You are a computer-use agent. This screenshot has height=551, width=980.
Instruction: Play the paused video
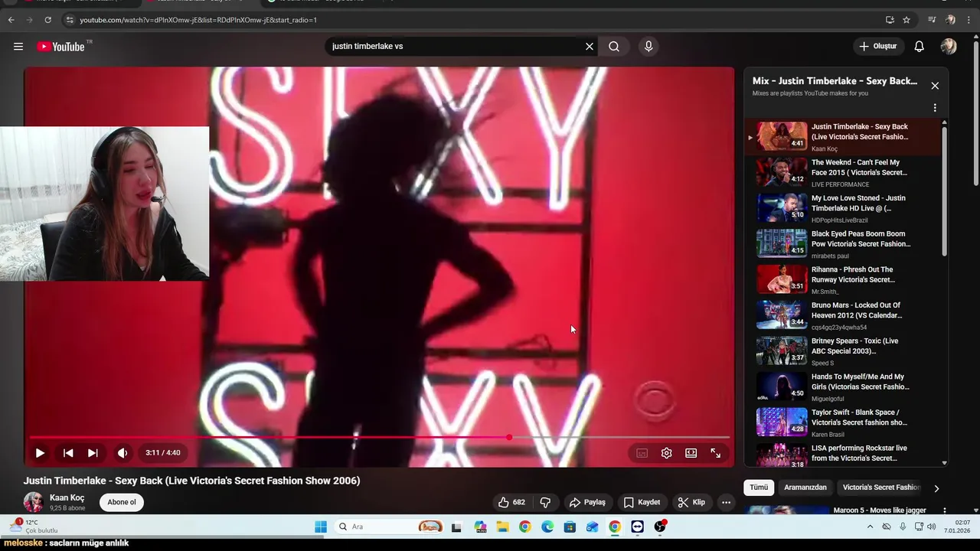click(x=40, y=453)
